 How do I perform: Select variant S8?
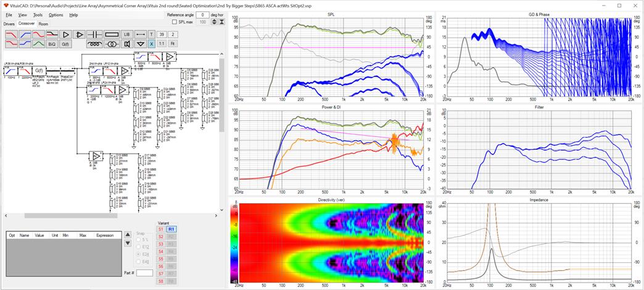160,281
